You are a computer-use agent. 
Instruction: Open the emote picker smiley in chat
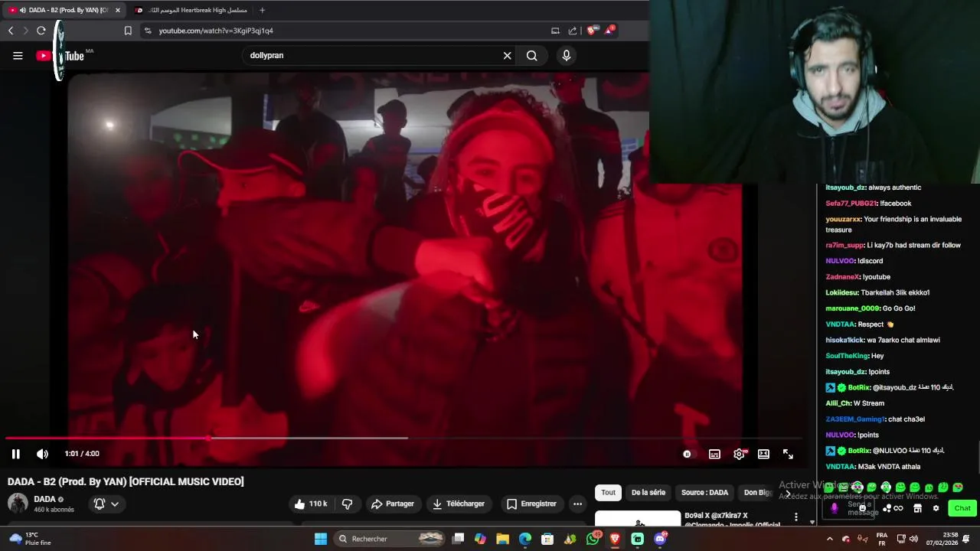(862, 508)
